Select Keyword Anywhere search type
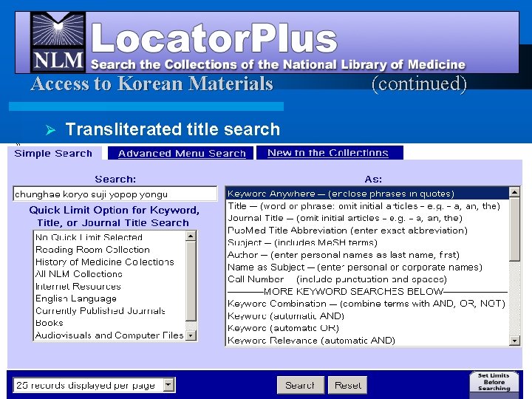The width and height of the screenshot is (532, 399). point(367,194)
